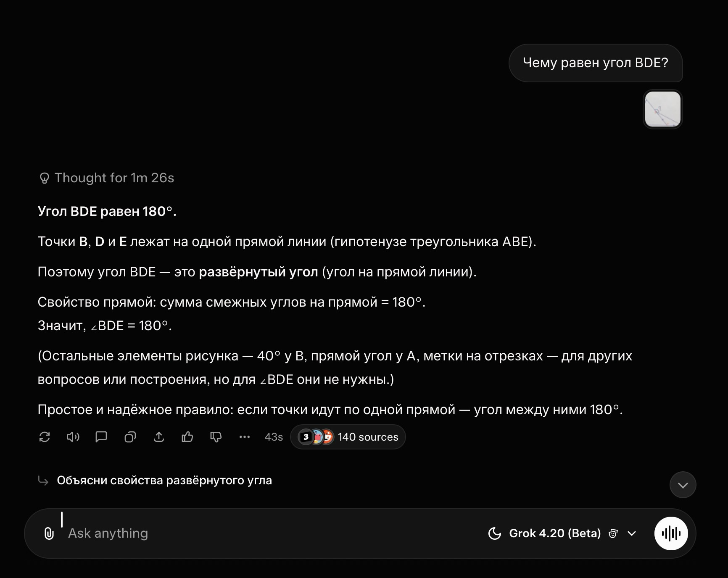Viewport: 728px width, 578px height.
Task: Like the response with thumbs up
Action: tap(187, 437)
